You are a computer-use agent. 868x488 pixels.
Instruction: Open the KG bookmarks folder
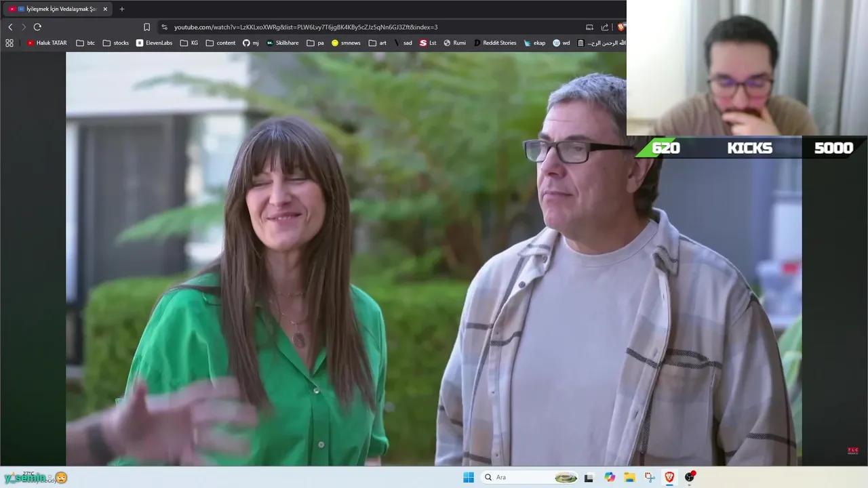[x=189, y=43]
